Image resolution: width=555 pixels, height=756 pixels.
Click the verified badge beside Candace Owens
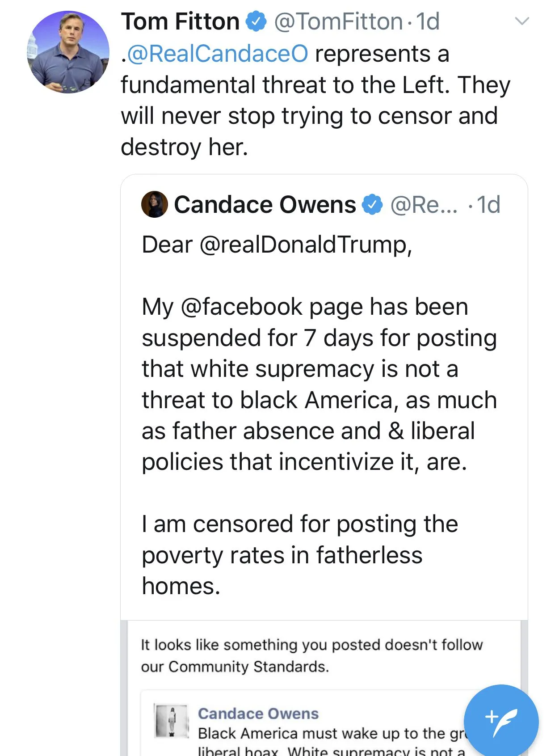[x=372, y=205]
